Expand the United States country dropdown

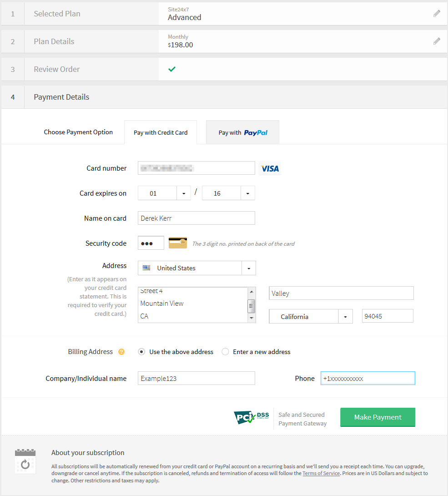(x=248, y=268)
